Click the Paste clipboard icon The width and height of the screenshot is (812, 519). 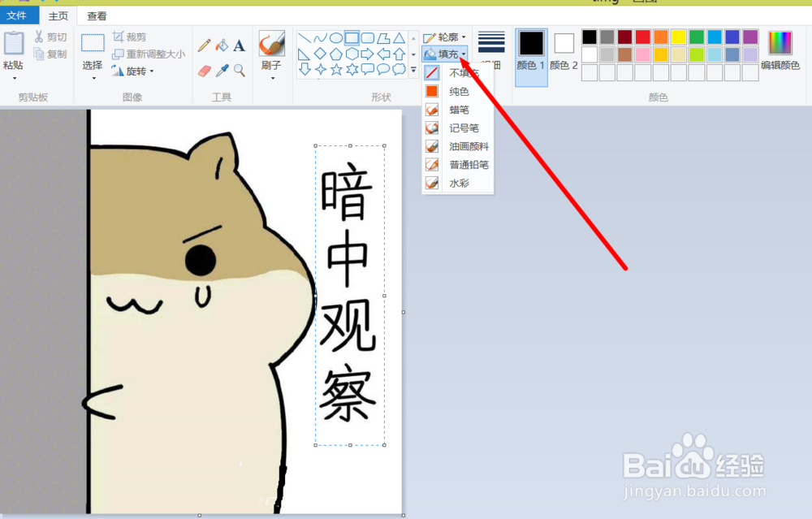point(14,42)
